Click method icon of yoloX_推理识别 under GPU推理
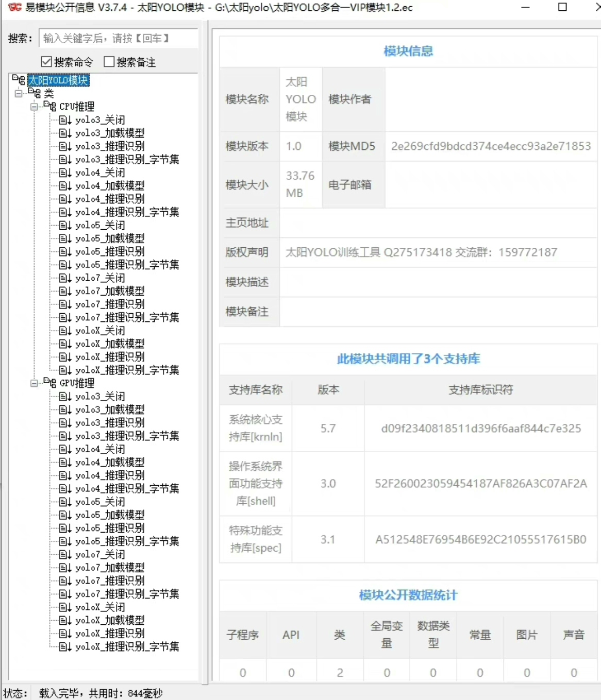Image resolution: width=601 pixels, height=700 pixels. (x=65, y=633)
